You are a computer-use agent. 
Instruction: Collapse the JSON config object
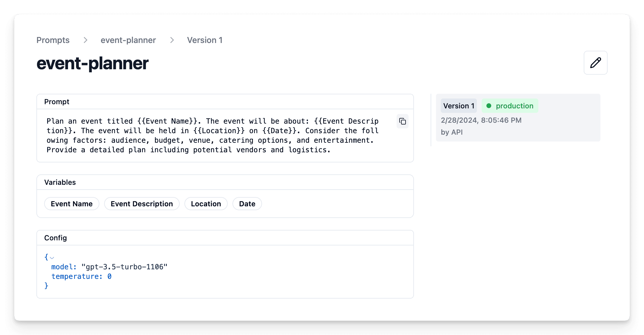[x=53, y=257]
